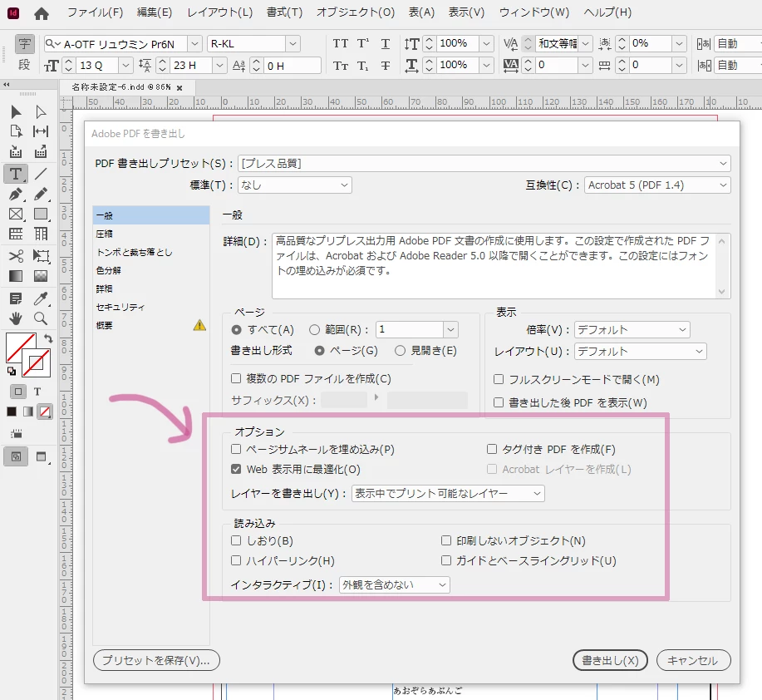Viewport: 762px width, 700px height.
Task: Select the Zoom tool
Action: [x=41, y=318]
